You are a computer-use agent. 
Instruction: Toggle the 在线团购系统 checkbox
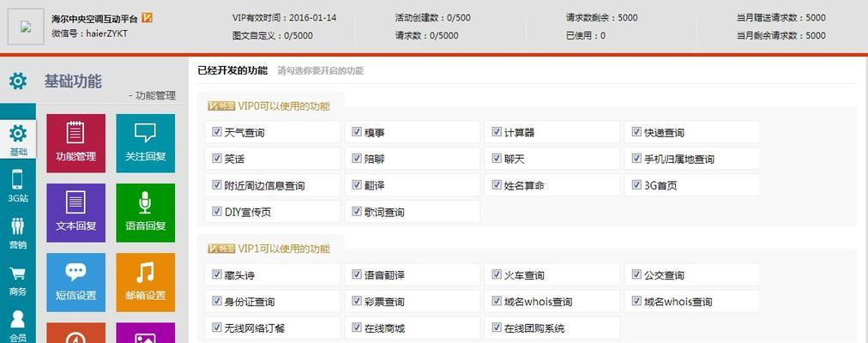(497, 328)
